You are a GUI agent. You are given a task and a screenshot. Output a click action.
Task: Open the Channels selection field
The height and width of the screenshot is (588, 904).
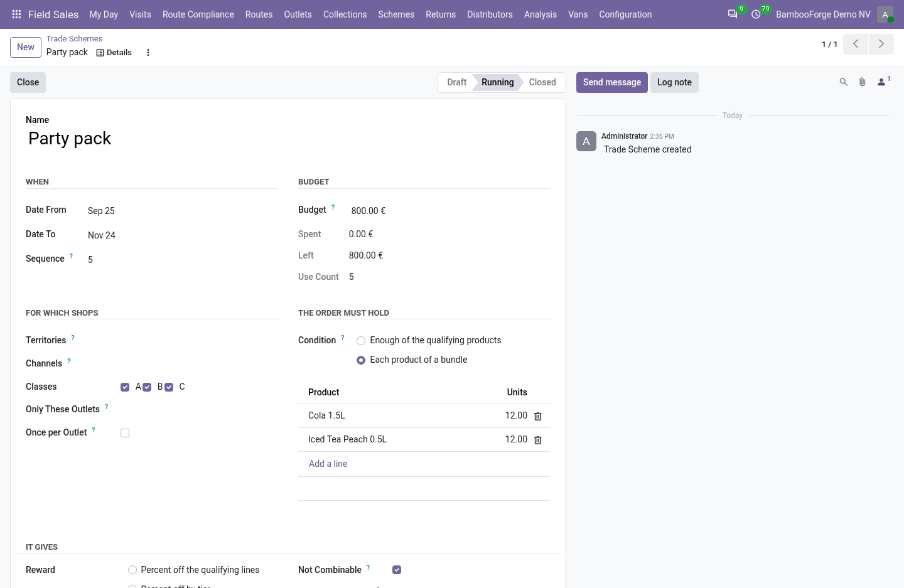pyautogui.click(x=198, y=363)
